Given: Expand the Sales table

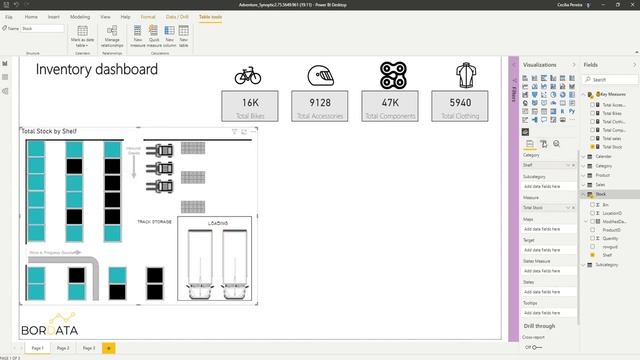Looking at the screenshot, I should 584,184.
